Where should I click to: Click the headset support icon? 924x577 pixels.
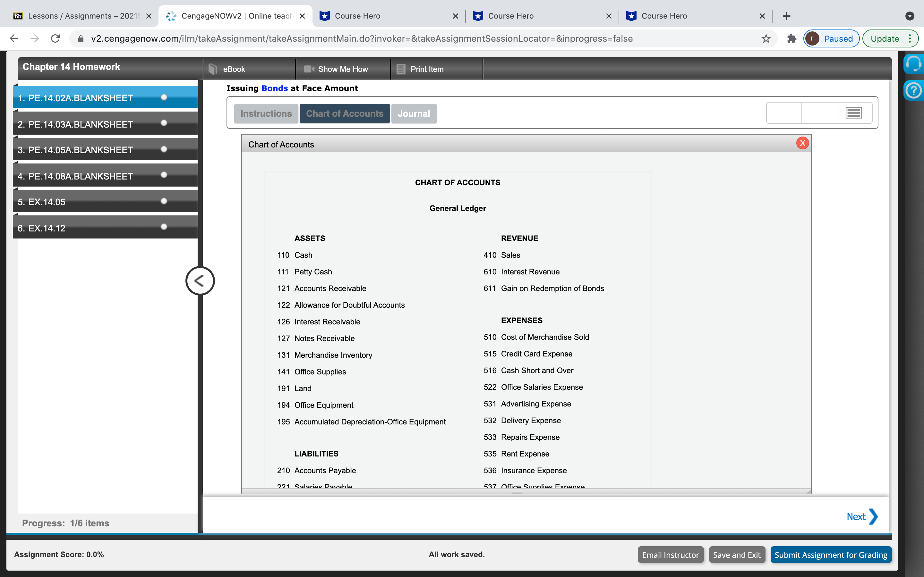click(913, 63)
